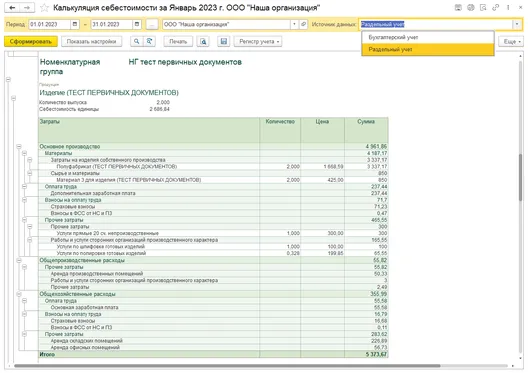Click the horizontal scrollbar of the report
Viewport: 528px width, 373px height.
(227, 366)
